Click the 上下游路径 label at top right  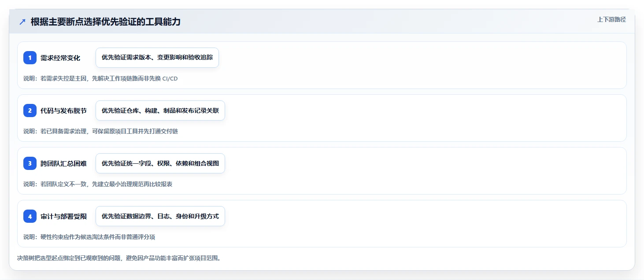coord(611,19)
